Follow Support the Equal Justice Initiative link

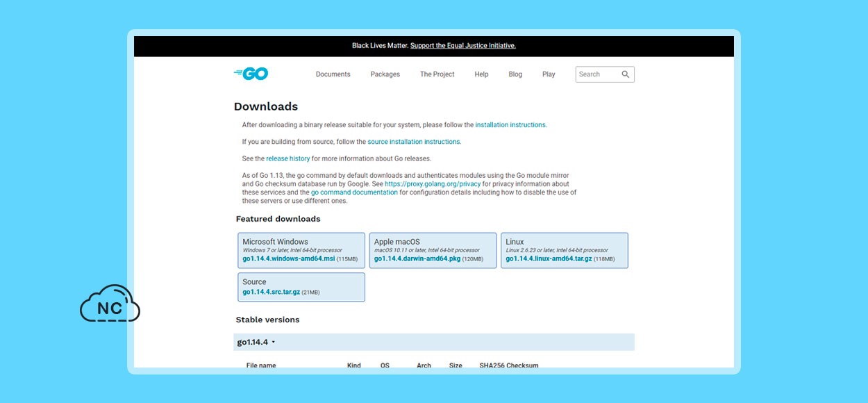click(x=463, y=46)
